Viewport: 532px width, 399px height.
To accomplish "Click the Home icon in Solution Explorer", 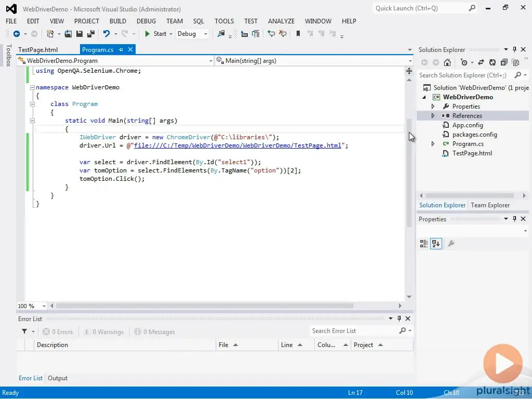I will (x=447, y=62).
